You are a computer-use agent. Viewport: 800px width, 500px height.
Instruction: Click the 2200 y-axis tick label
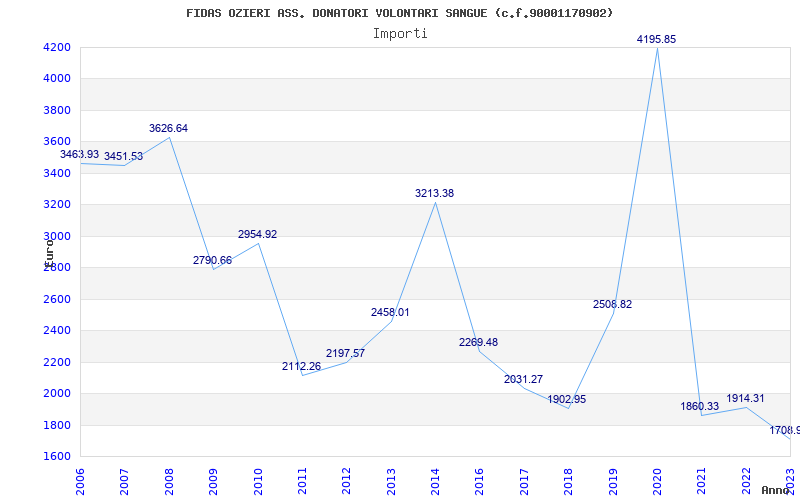(57, 362)
